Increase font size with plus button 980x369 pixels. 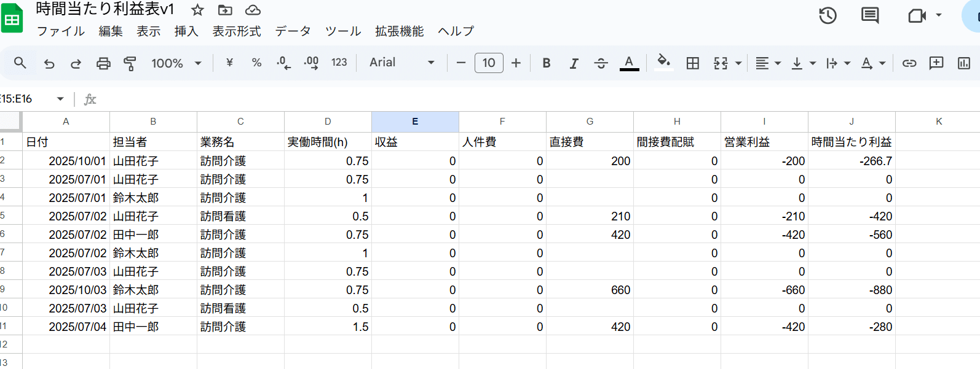pyautogui.click(x=516, y=63)
